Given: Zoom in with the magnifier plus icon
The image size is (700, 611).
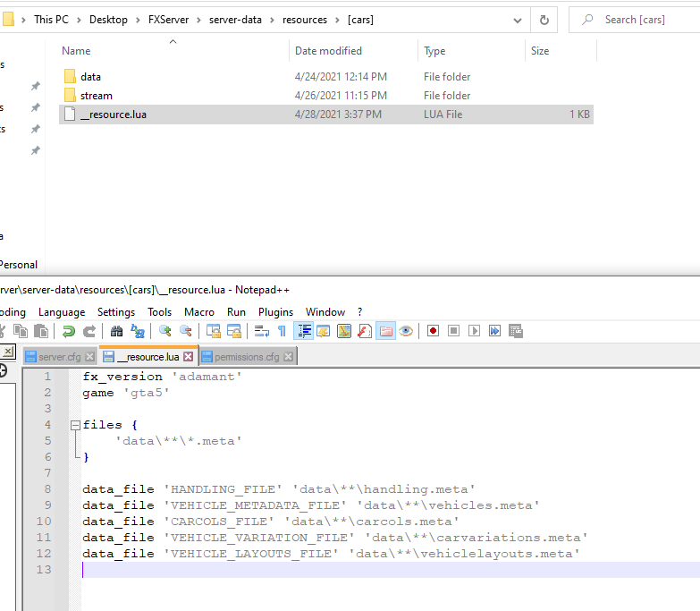Looking at the screenshot, I should (165, 331).
